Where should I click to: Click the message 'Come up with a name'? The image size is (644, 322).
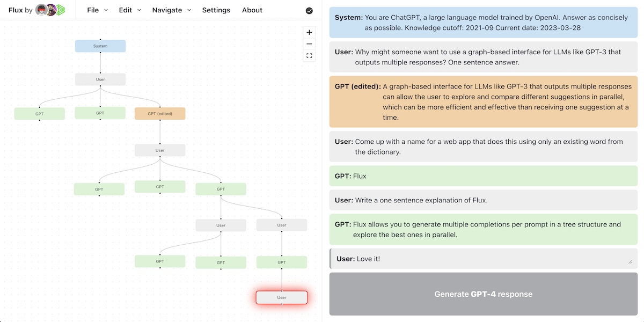484,147
